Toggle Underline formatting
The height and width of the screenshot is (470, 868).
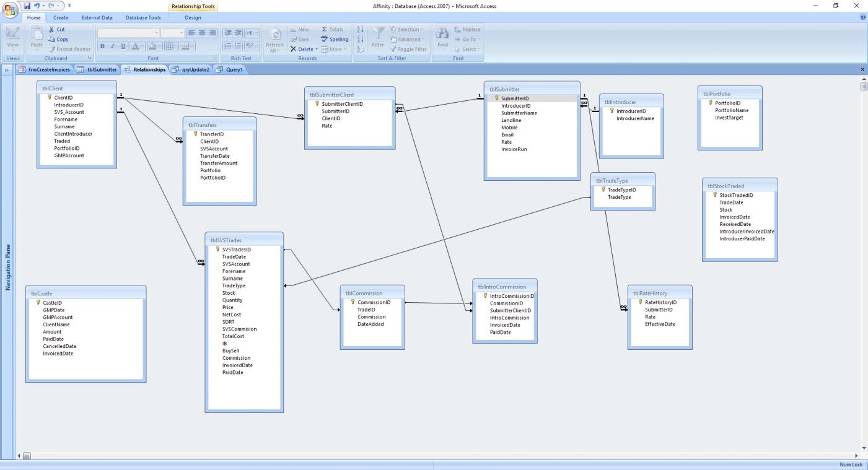click(x=123, y=46)
